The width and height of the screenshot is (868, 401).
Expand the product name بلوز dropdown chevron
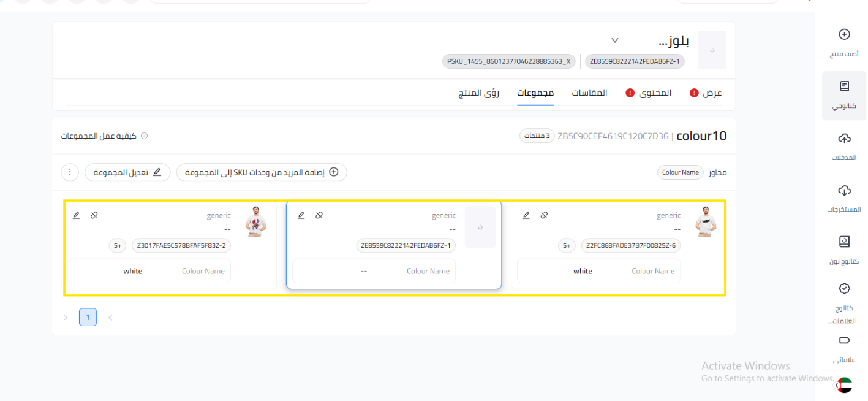[x=615, y=40]
